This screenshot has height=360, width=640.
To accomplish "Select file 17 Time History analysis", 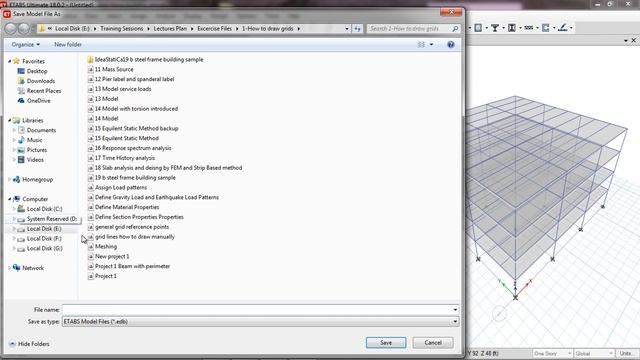I will point(121,158).
